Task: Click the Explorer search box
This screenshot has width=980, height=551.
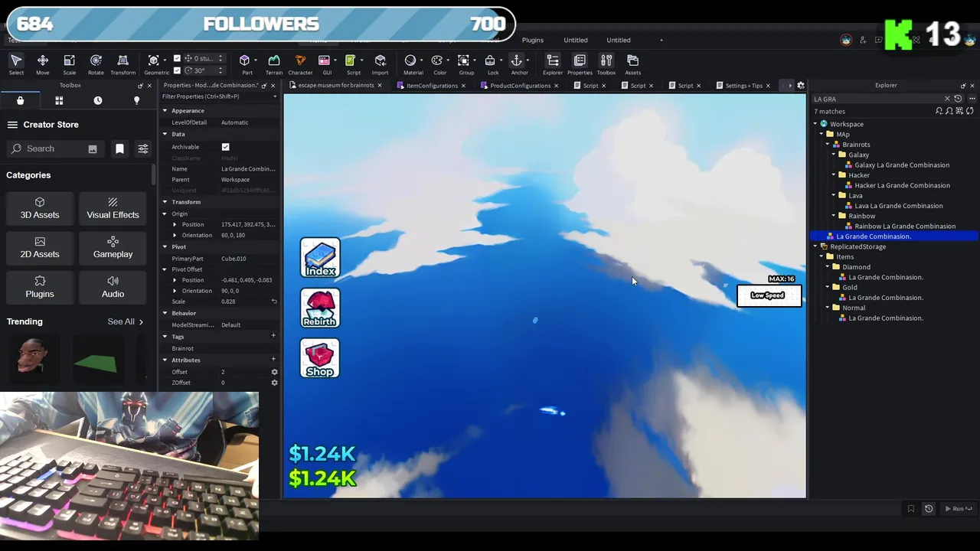Action: (877, 99)
